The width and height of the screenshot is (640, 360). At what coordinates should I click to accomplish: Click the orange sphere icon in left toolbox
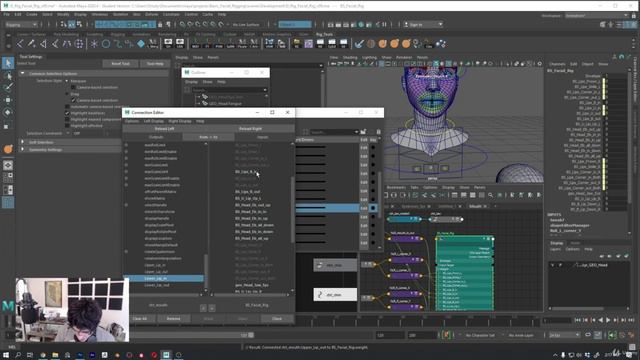pyautogui.click(x=8, y=149)
